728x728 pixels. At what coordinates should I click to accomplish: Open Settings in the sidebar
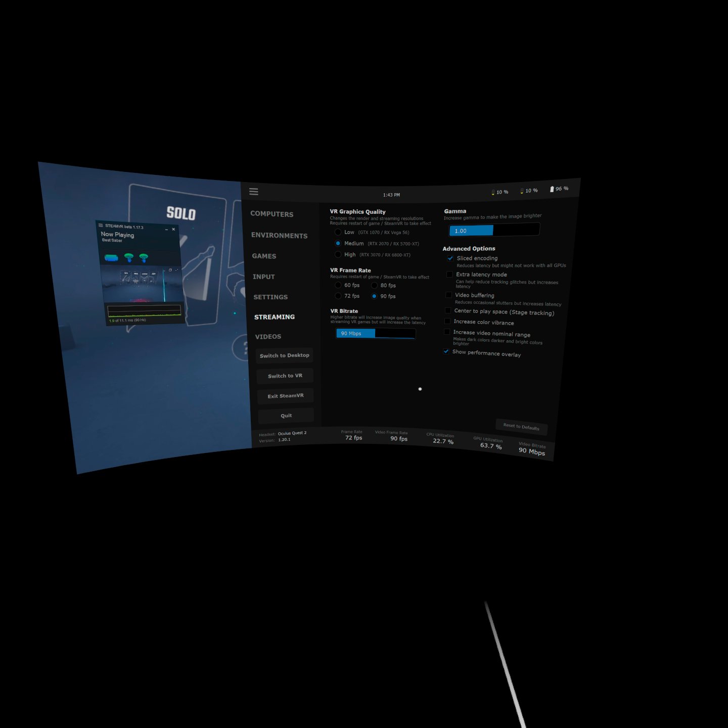(x=270, y=297)
